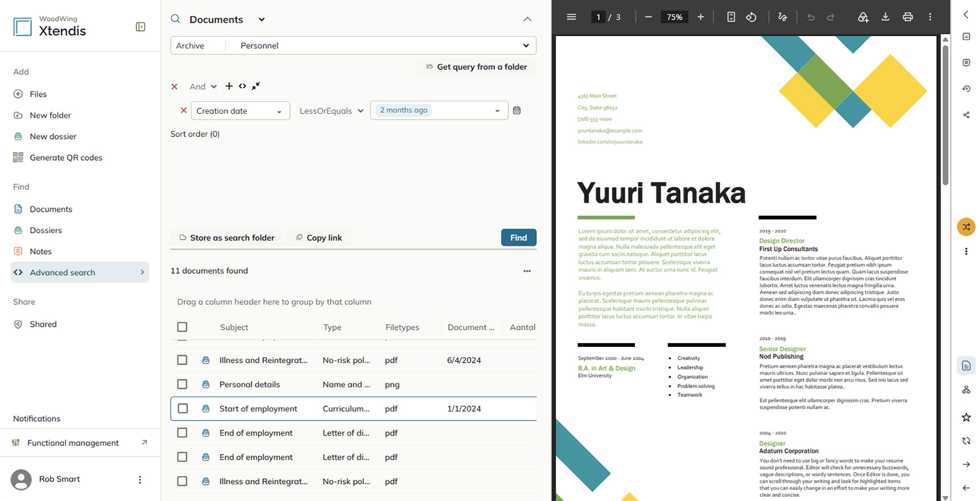Toggle the select-all header checkbox
Screen dimensions: 980x501
coord(182,327)
